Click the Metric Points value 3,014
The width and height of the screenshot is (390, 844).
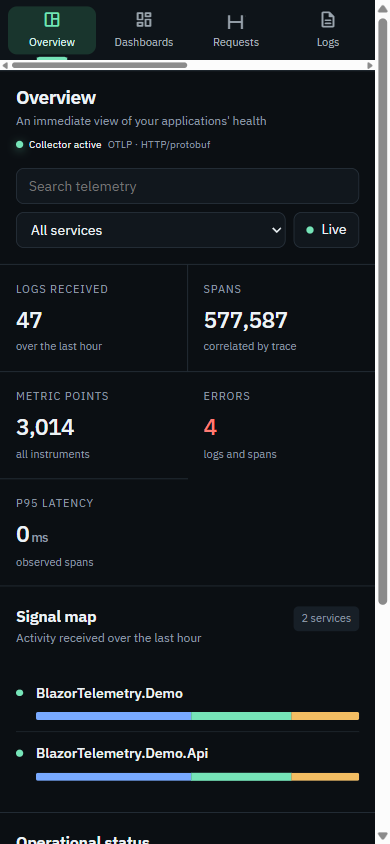45,427
